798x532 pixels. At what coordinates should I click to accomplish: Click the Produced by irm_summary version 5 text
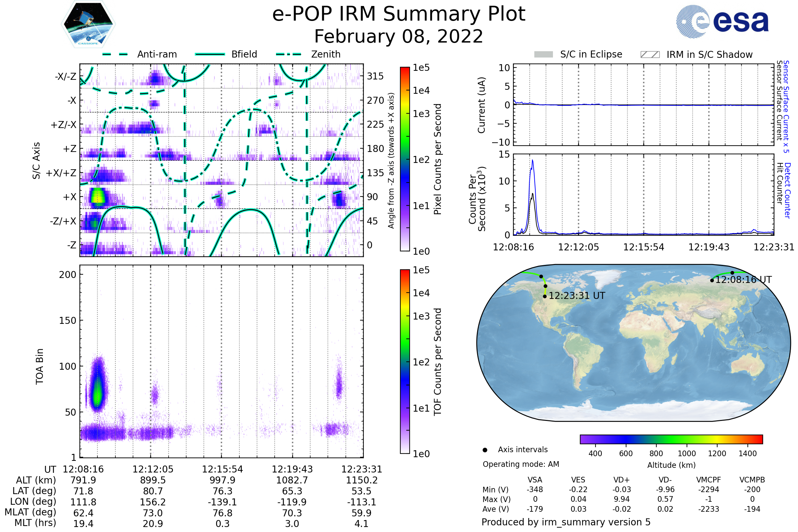pos(566,522)
